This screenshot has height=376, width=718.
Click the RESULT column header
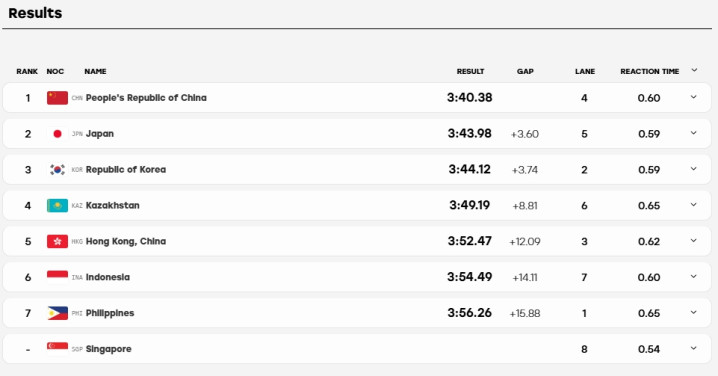(x=470, y=71)
